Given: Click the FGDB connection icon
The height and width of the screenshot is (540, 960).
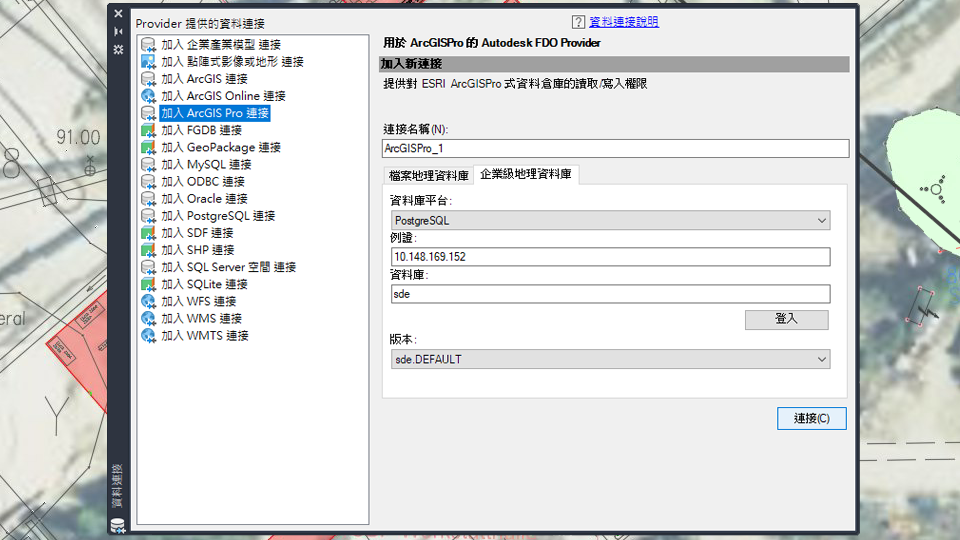Looking at the screenshot, I should (x=148, y=130).
